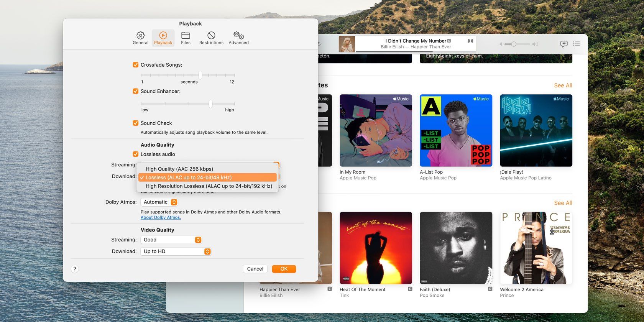The width and height of the screenshot is (644, 322).
Task: Click the A-List Pop title text
Action: pos(431,172)
